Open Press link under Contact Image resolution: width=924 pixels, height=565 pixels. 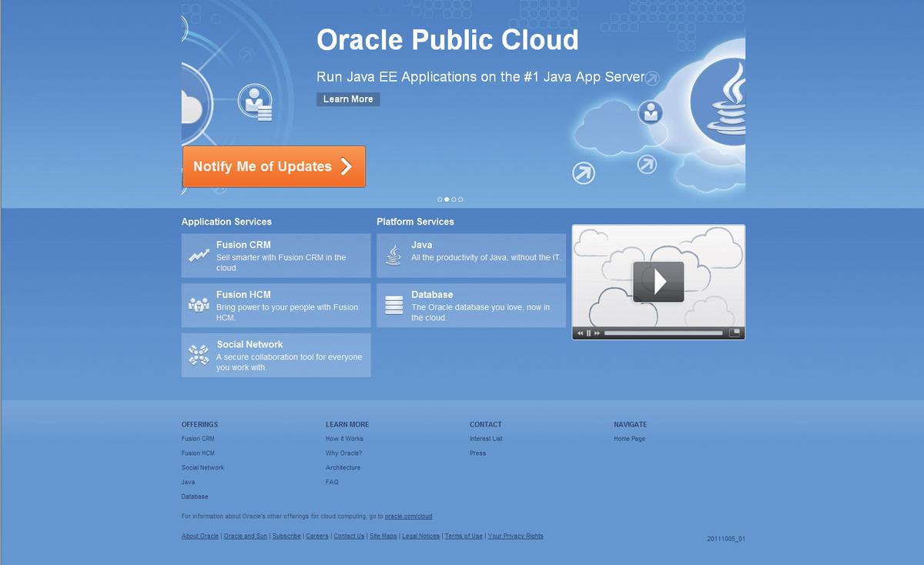point(478,453)
